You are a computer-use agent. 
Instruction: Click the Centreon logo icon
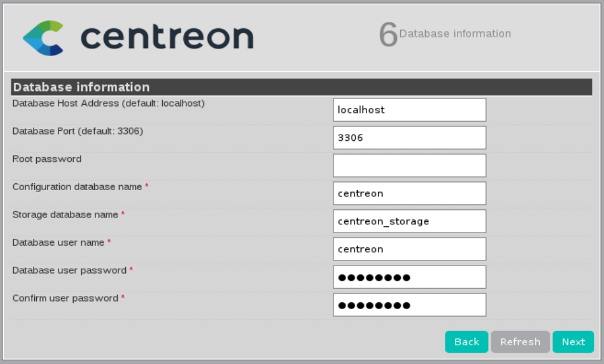[x=44, y=36]
